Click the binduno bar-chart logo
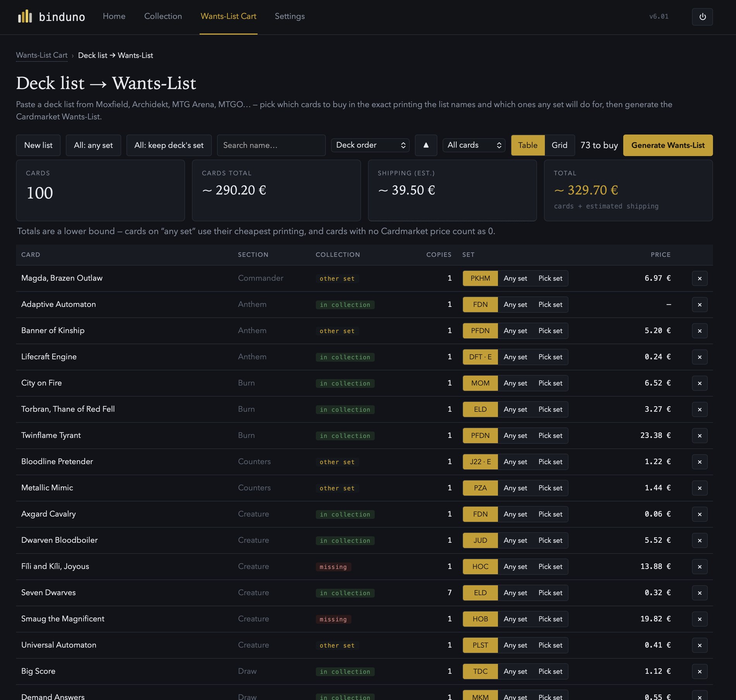736x700 pixels. 25,16
